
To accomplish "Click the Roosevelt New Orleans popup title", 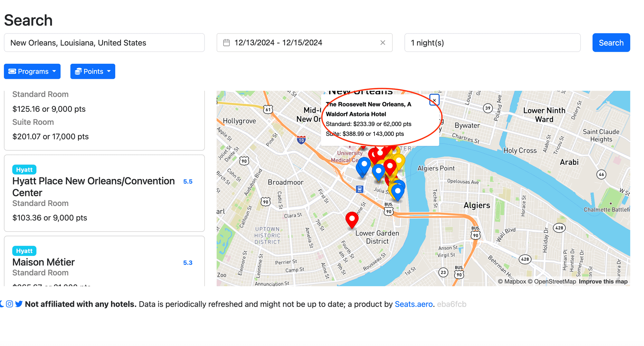I will 368,109.
